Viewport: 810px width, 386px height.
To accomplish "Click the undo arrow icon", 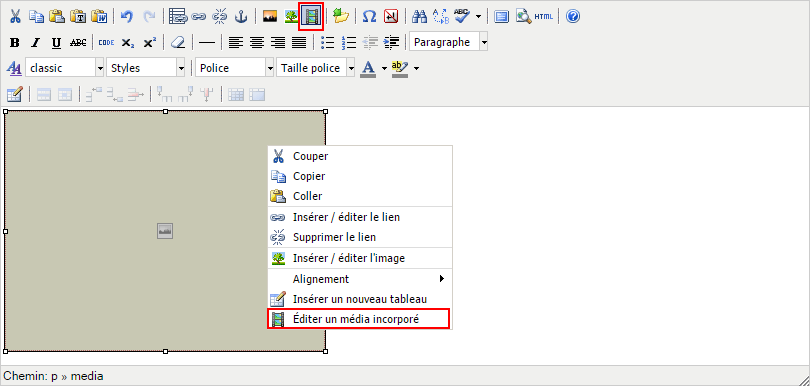I will click(x=127, y=17).
